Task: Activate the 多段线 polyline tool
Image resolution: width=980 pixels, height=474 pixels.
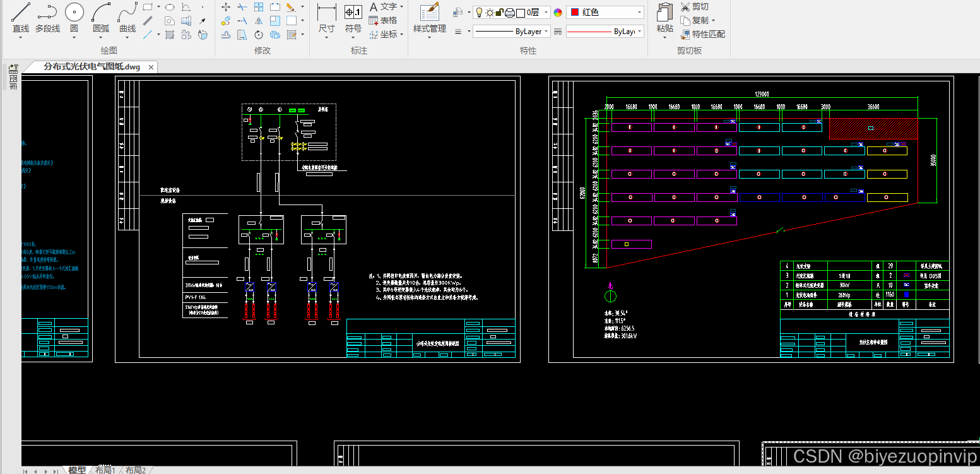Action: (x=47, y=18)
